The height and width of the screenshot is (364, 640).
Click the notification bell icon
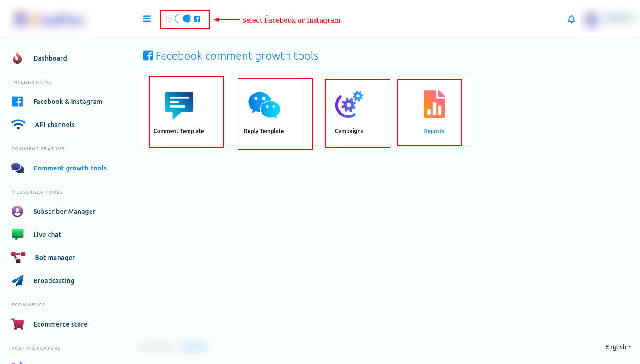[571, 19]
